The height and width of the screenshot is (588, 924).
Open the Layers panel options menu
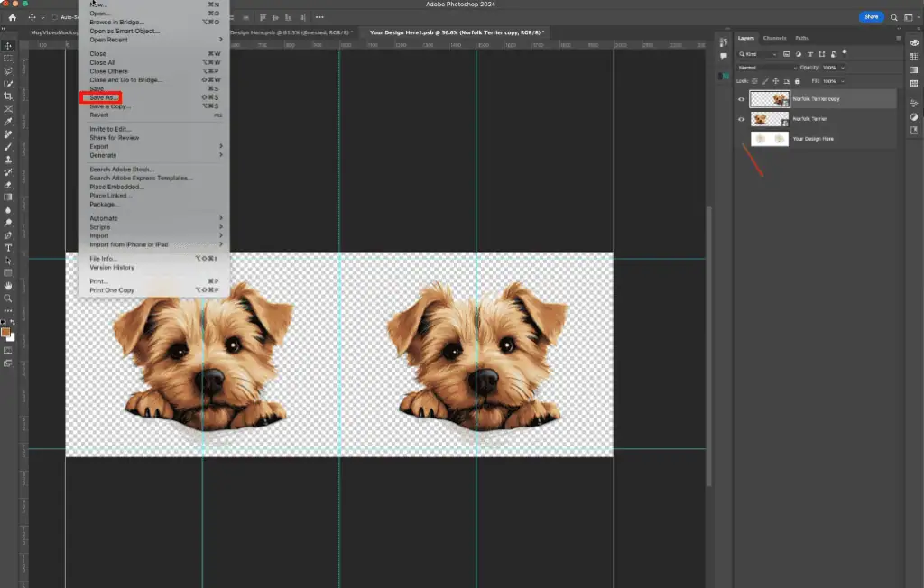[899, 38]
